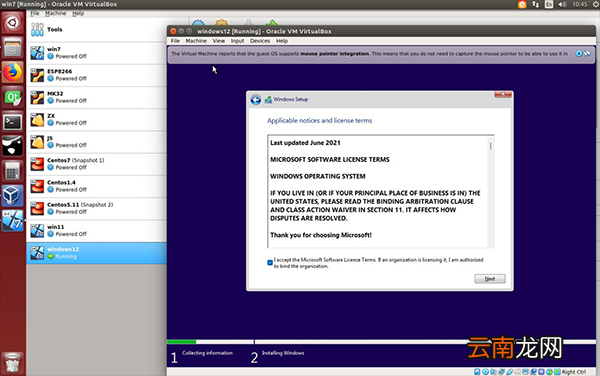Click the 10:45 clock in top panel
This screenshot has width=600, height=376.
[579, 4]
